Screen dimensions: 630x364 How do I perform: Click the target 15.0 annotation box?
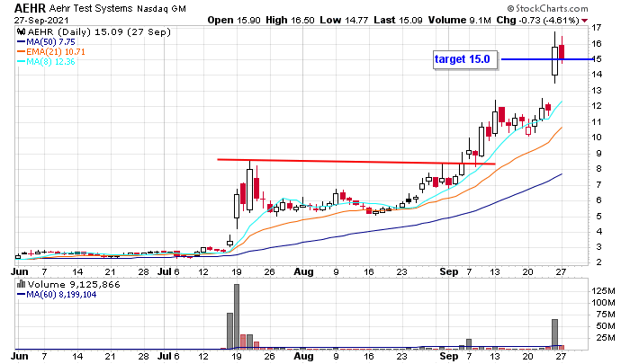click(465, 60)
